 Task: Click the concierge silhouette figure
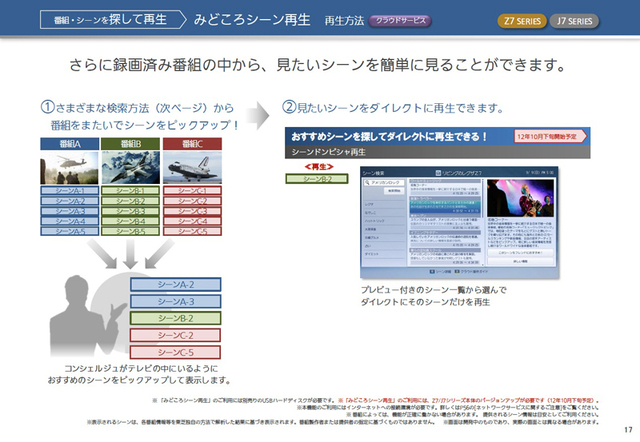(x=86, y=316)
